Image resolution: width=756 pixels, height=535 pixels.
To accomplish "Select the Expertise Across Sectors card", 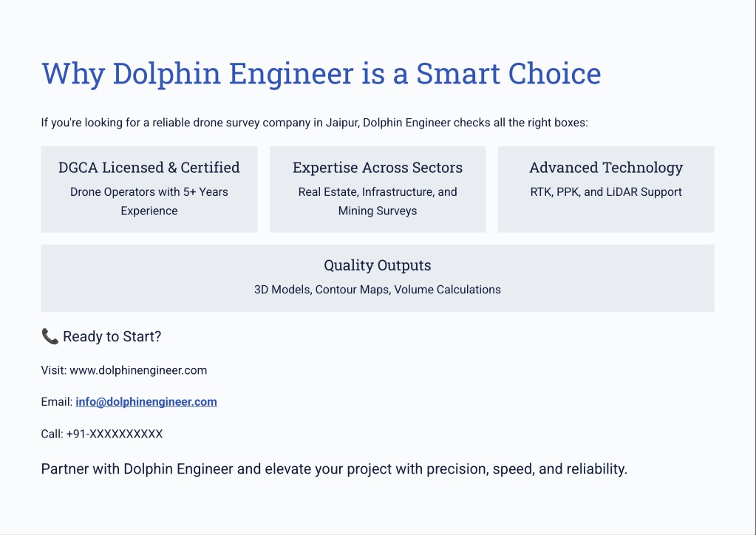I will (x=378, y=189).
